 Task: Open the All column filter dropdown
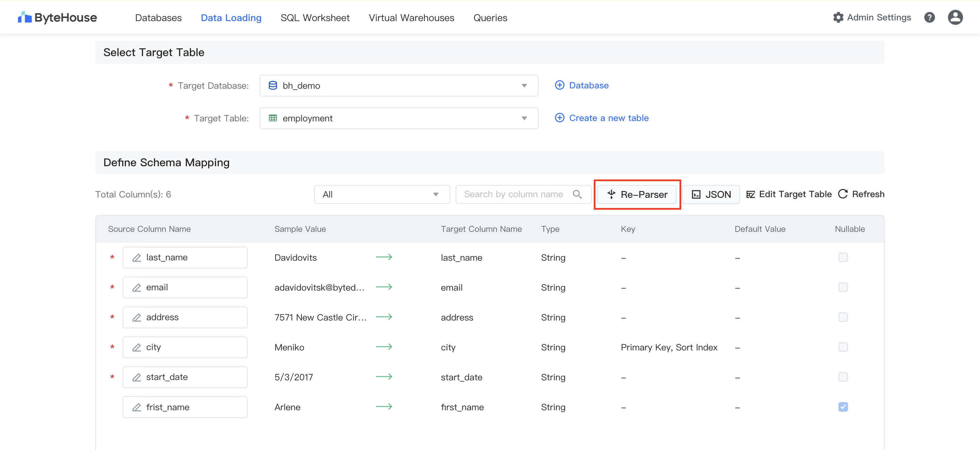point(381,194)
